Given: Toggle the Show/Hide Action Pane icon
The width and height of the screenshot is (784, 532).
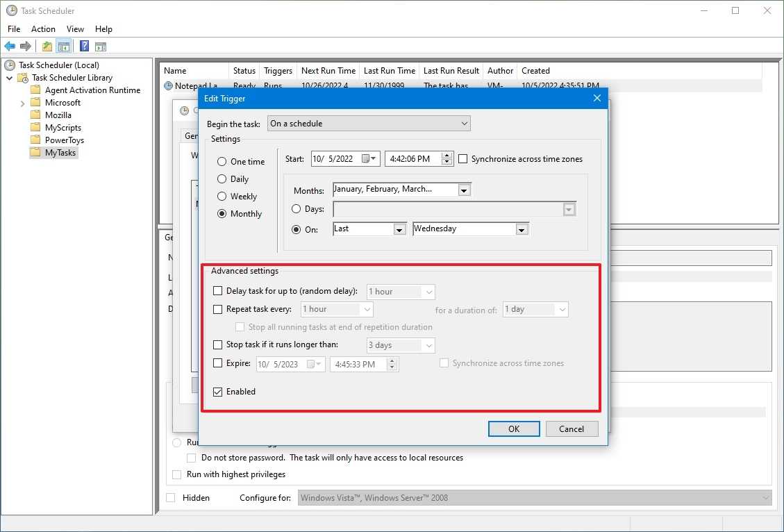Looking at the screenshot, I should pyautogui.click(x=101, y=47).
